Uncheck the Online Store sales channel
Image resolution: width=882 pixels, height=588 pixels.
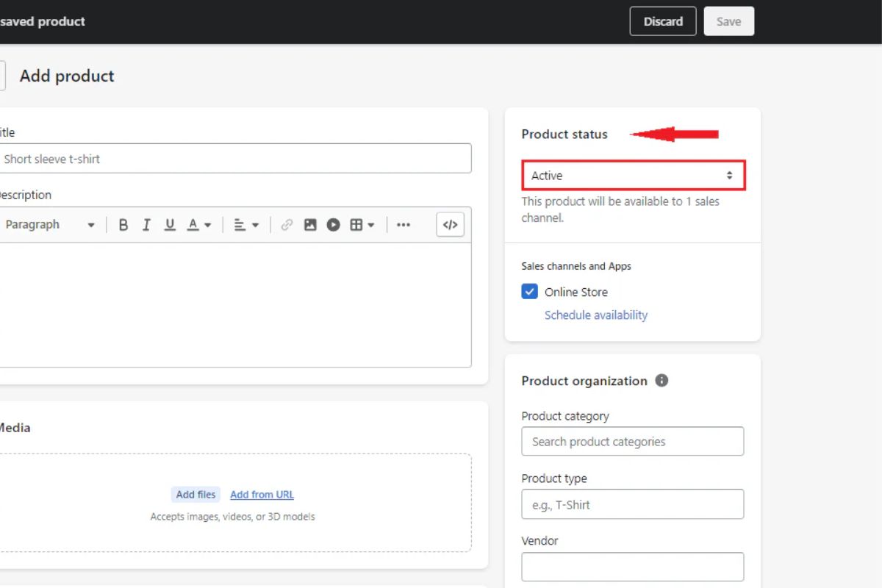click(x=530, y=292)
